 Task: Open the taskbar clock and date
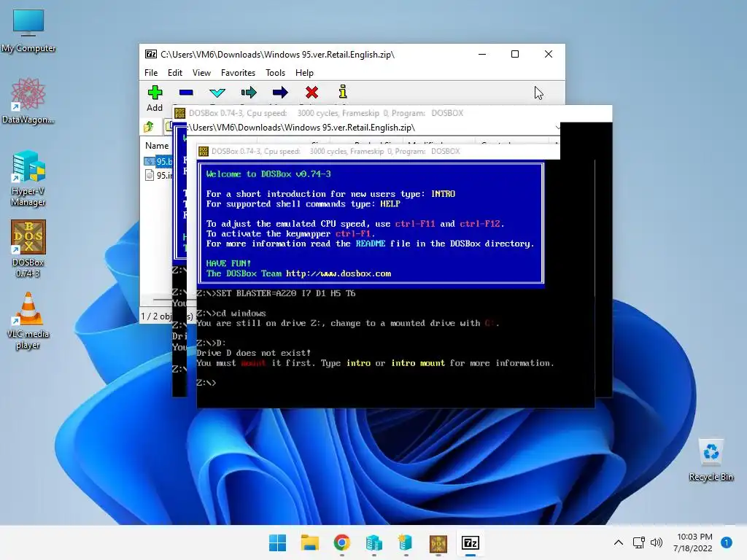693,542
